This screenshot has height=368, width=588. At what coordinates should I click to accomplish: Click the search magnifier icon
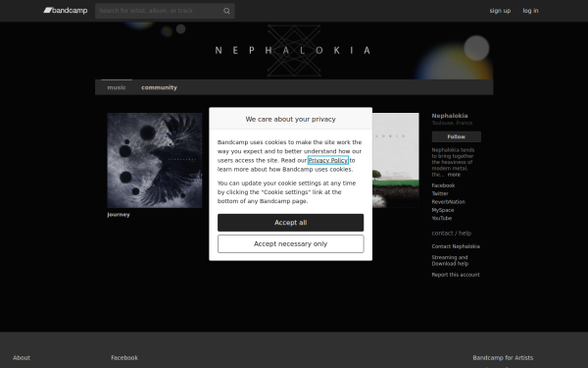pos(226,11)
